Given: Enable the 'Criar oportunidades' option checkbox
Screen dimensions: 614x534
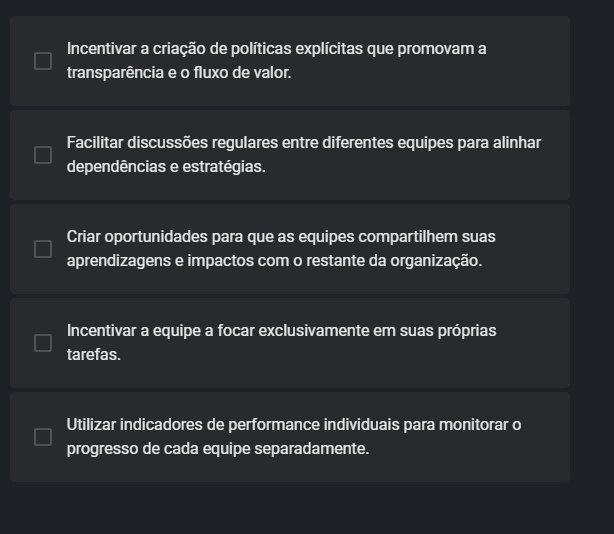Looking at the screenshot, I should coord(43,249).
